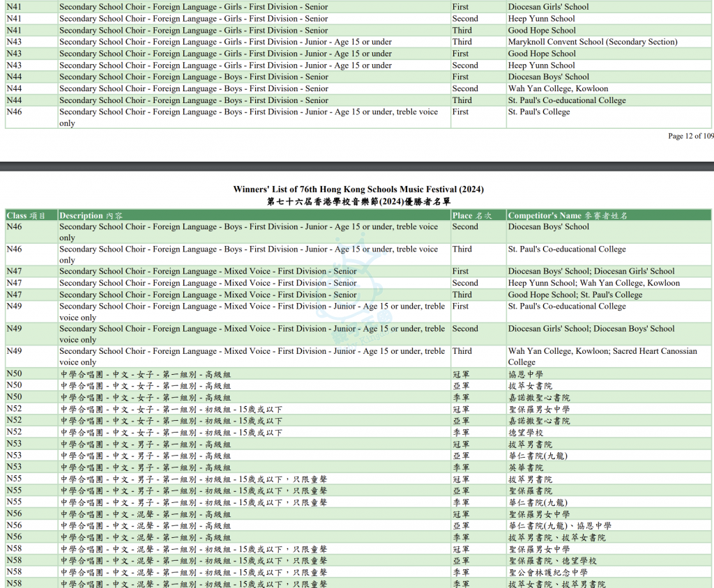
Task: Click "Second" in the Heep Yunn; Wah Yan row
Action: 465,283
